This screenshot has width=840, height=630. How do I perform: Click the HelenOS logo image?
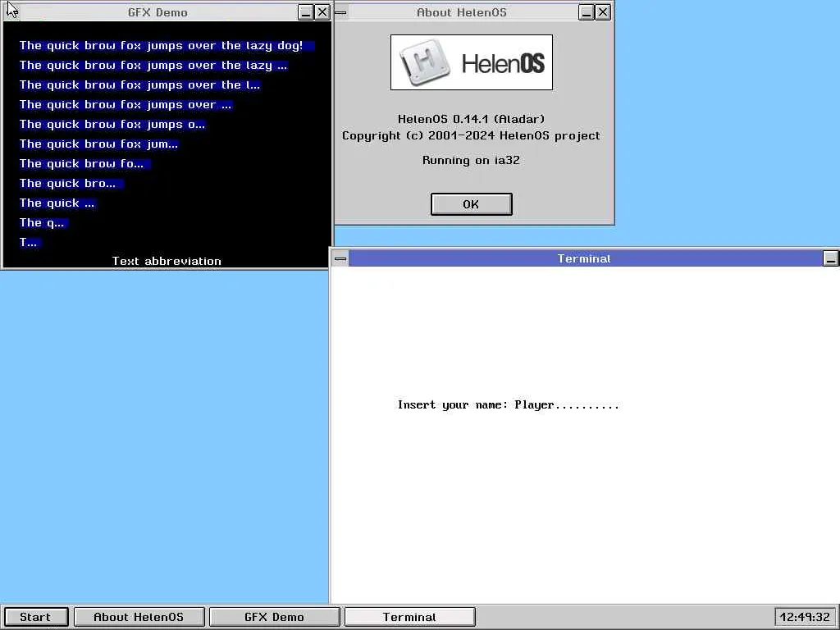pyautogui.click(x=472, y=62)
